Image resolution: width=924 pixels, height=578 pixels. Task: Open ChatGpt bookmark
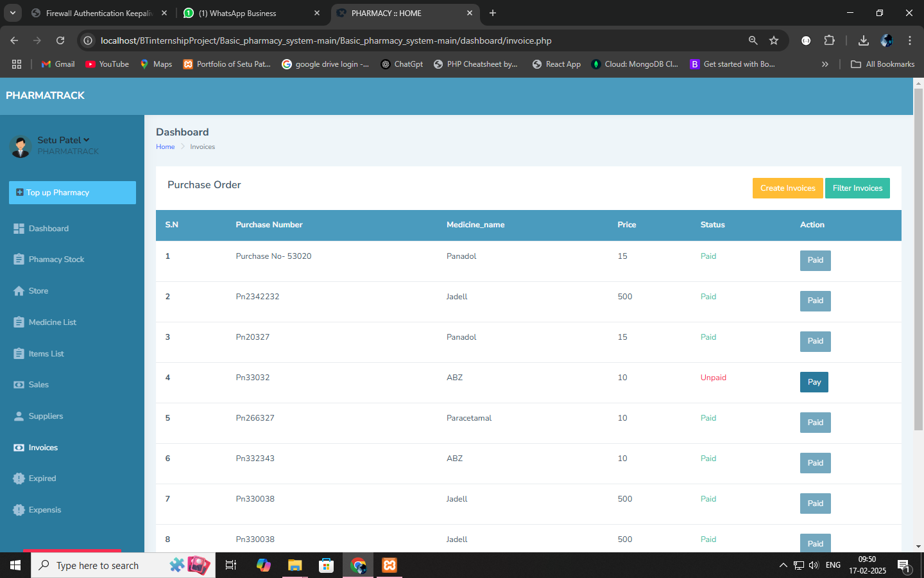(x=402, y=64)
